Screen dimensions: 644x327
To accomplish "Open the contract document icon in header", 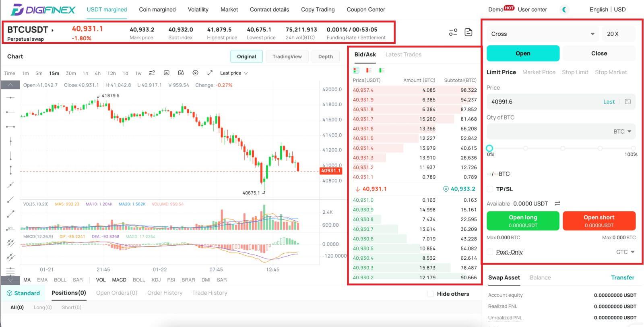I will pos(469,32).
